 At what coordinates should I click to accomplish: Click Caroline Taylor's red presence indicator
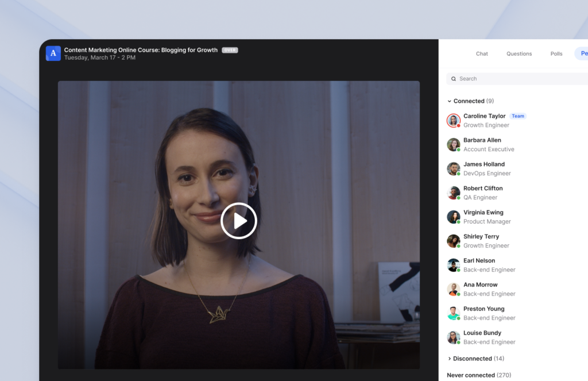458,125
